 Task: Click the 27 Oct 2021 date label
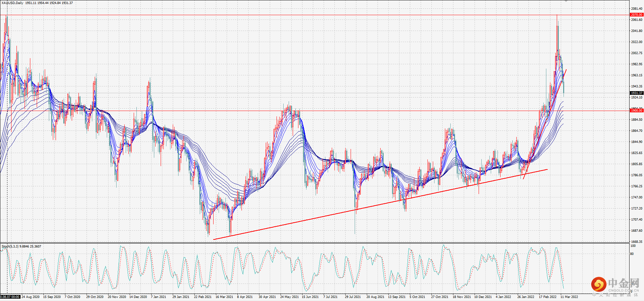click(x=440, y=297)
